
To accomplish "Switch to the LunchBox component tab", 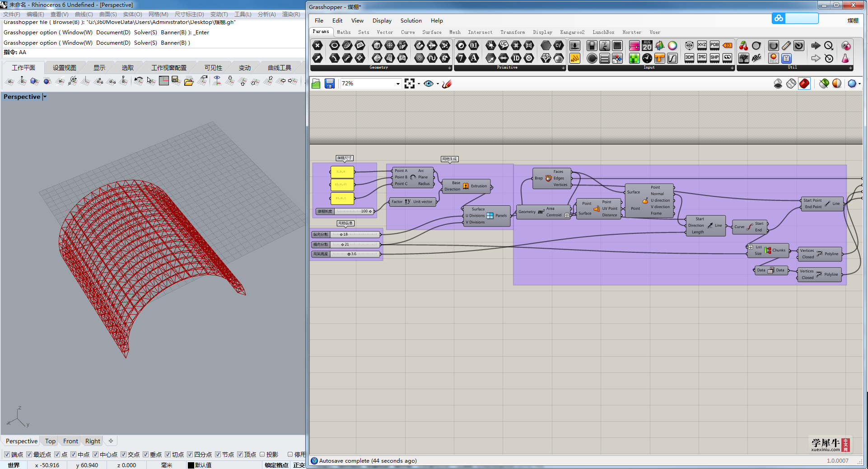I will (603, 33).
